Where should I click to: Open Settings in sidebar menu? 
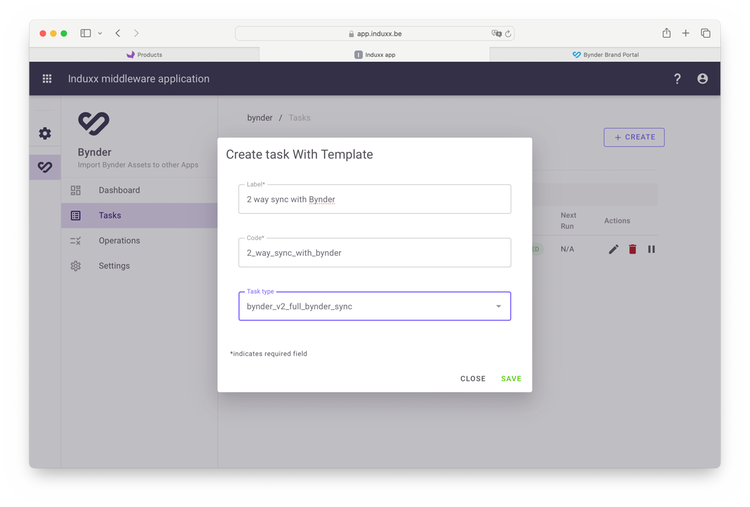coord(139,266)
